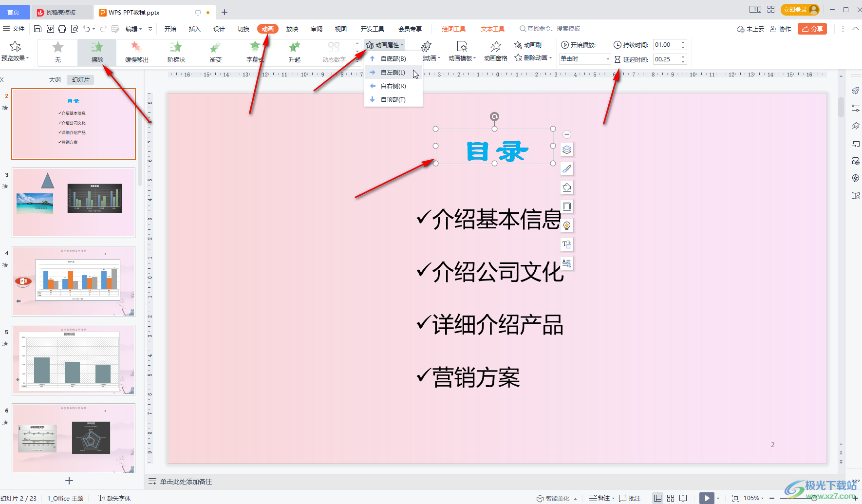Open the rocket icon in right sidebar
This screenshot has height=504, width=862.
tap(855, 91)
